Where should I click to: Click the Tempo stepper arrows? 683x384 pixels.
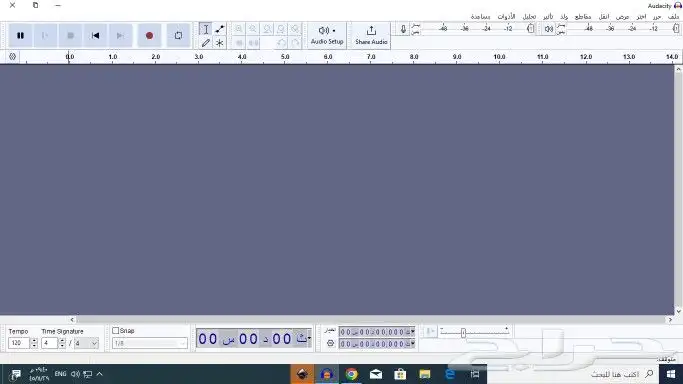pos(34,343)
